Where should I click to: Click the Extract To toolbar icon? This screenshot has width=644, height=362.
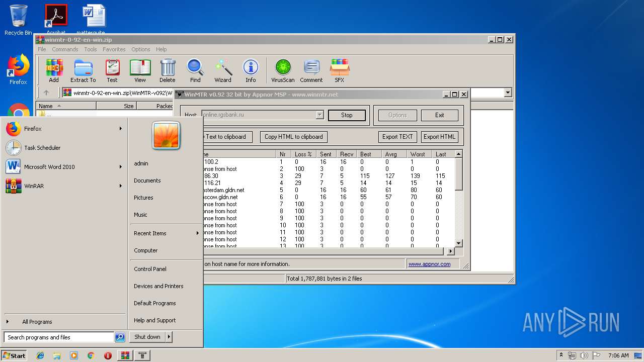(x=83, y=70)
